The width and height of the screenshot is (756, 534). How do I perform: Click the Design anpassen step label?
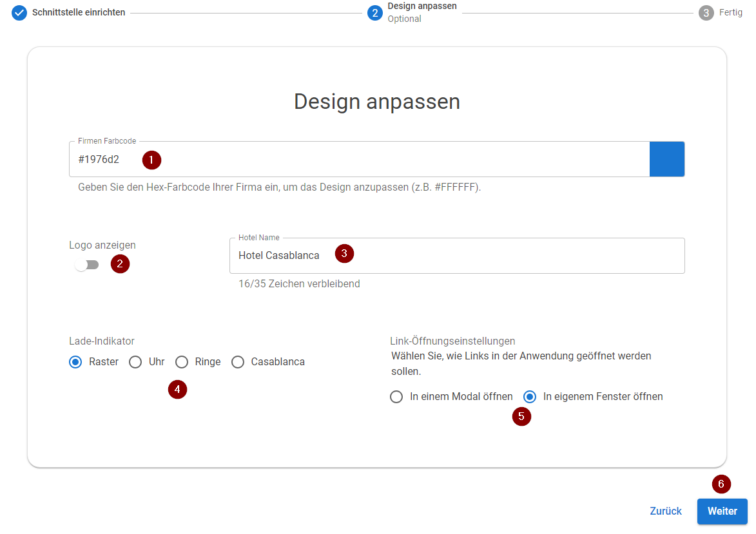click(422, 6)
